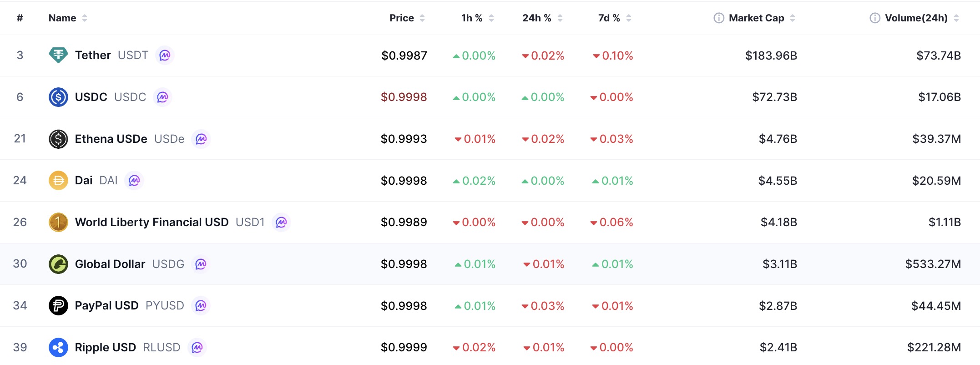Click the Tether coin logo icon
This screenshot has height=365, width=980.
(58, 56)
